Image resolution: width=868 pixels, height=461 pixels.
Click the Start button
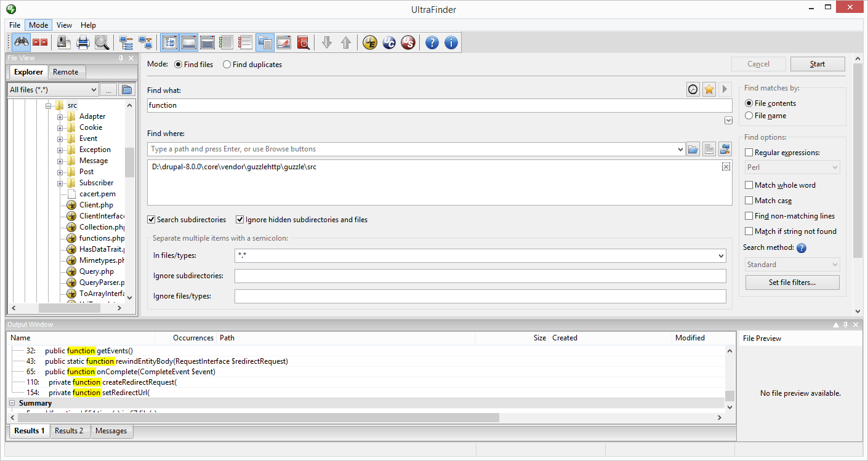[x=818, y=64]
